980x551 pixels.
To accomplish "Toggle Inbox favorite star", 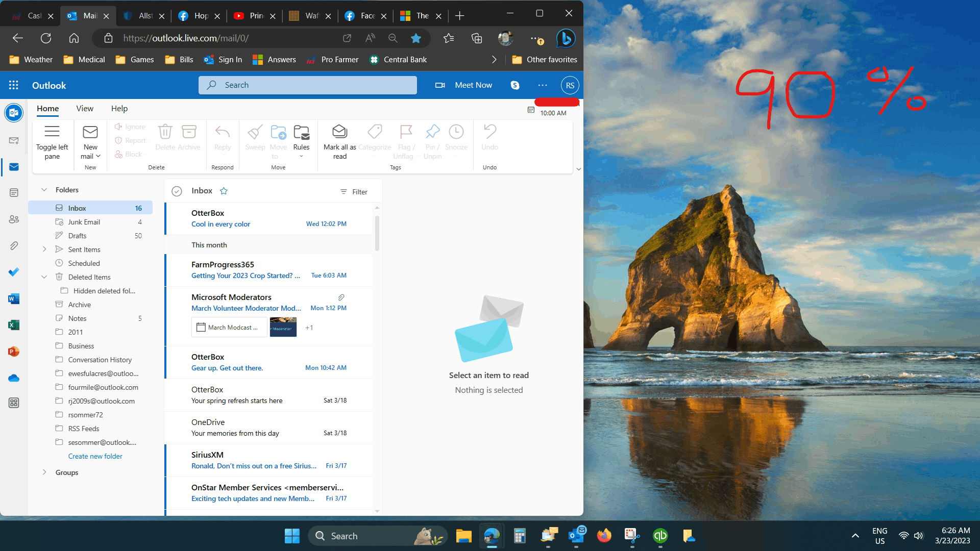I will 224,191.
